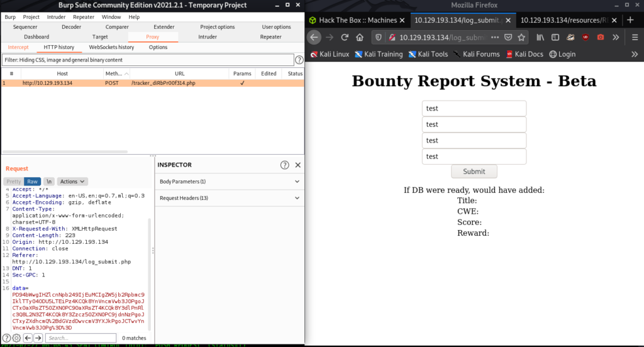This screenshot has width=644, height=347.
Task: Click Firefox forward button
Action: click(x=330, y=37)
